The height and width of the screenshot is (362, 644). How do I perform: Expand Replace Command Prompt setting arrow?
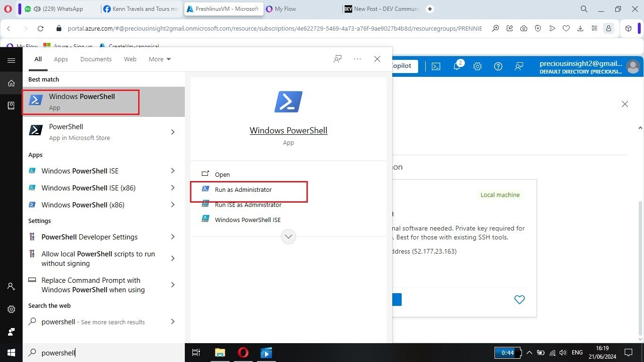tap(173, 285)
